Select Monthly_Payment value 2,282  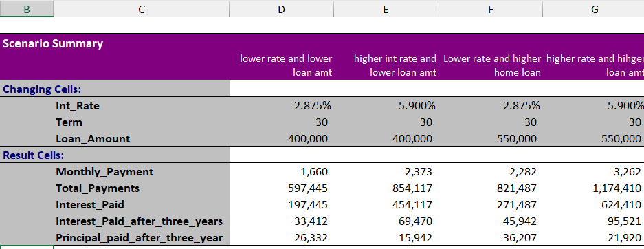[x=523, y=172]
